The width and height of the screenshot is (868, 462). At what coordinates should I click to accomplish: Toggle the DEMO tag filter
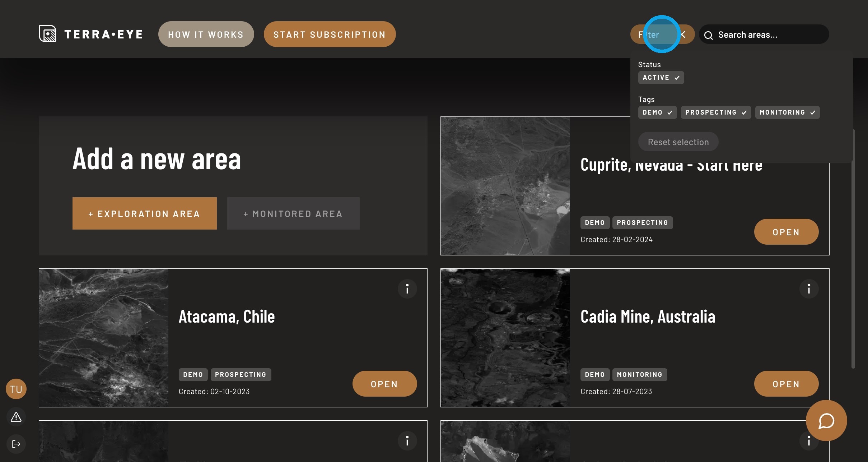coord(657,112)
